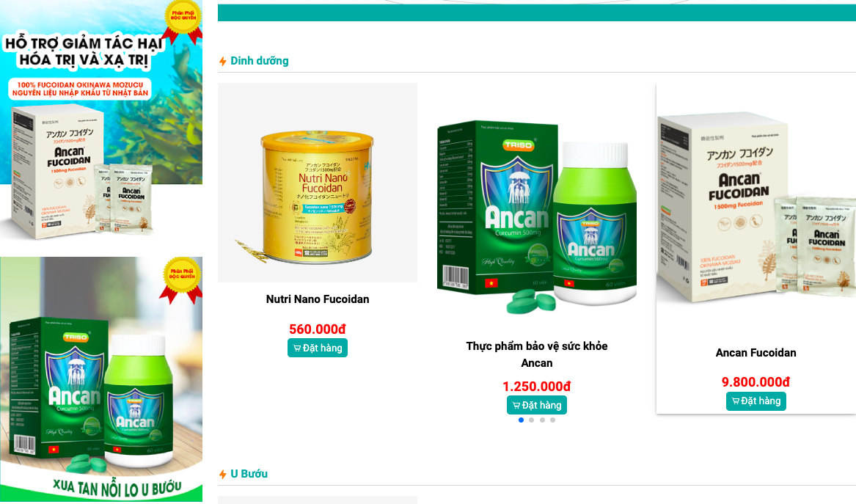
Task: Click cart icon on Ancan Curcumin order button
Action: tap(516, 406)
